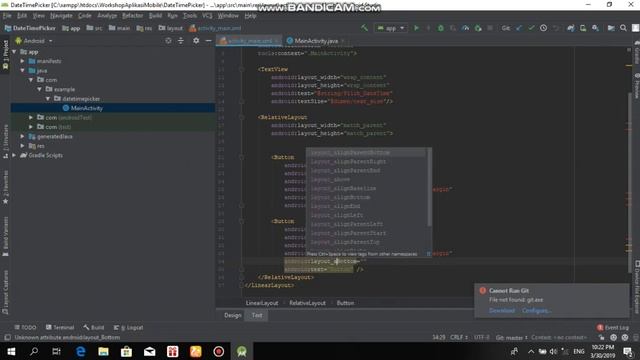Click the ENG language indicator in system tray
Screen dimensions: 640x360
(579, 351)
